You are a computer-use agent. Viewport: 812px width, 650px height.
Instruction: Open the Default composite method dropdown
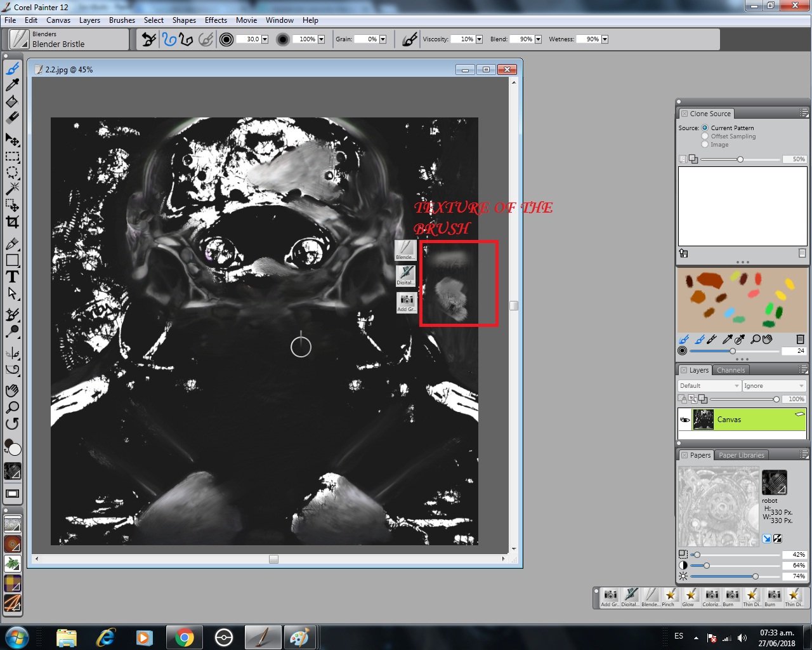click(x=709, y=386)
